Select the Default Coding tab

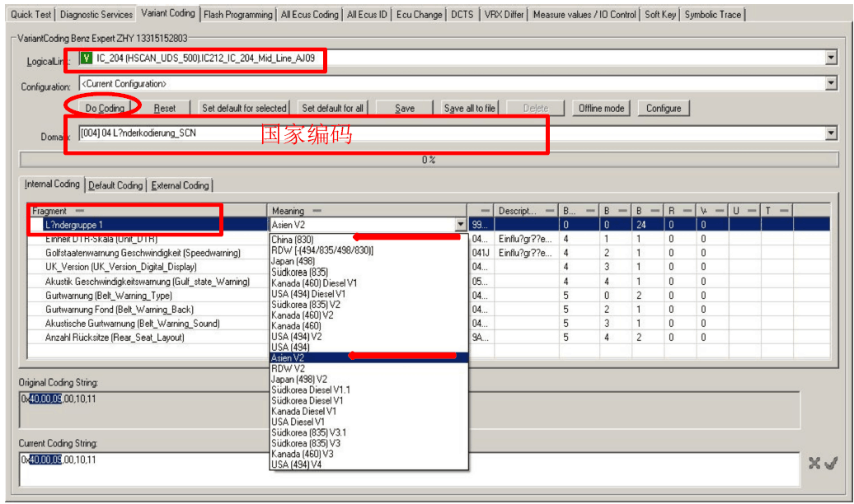(115, 185)
